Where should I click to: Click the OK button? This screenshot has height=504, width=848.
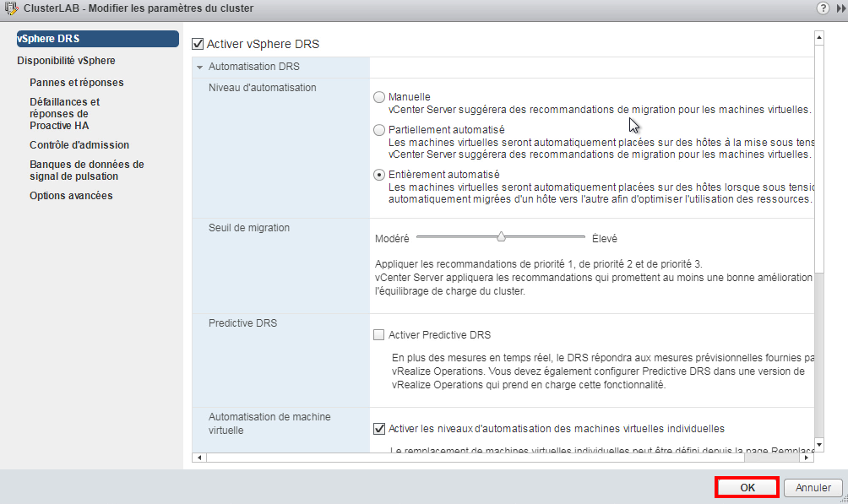click(747, 487)
